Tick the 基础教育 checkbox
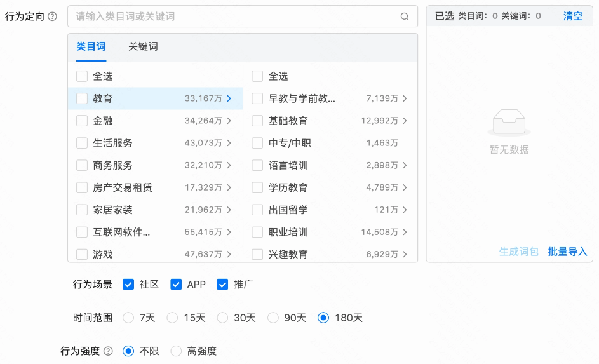Screen dimensions: 599x364 point(257,121)
